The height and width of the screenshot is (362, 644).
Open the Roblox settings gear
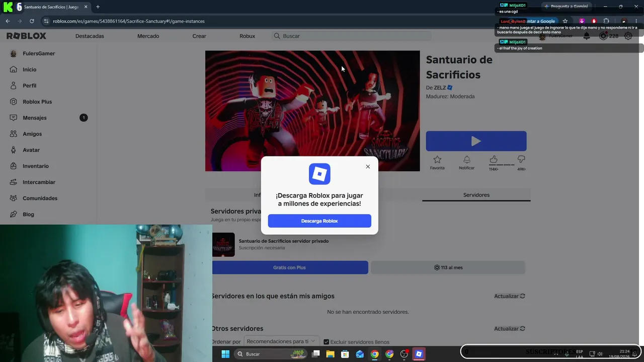(628, 36)
